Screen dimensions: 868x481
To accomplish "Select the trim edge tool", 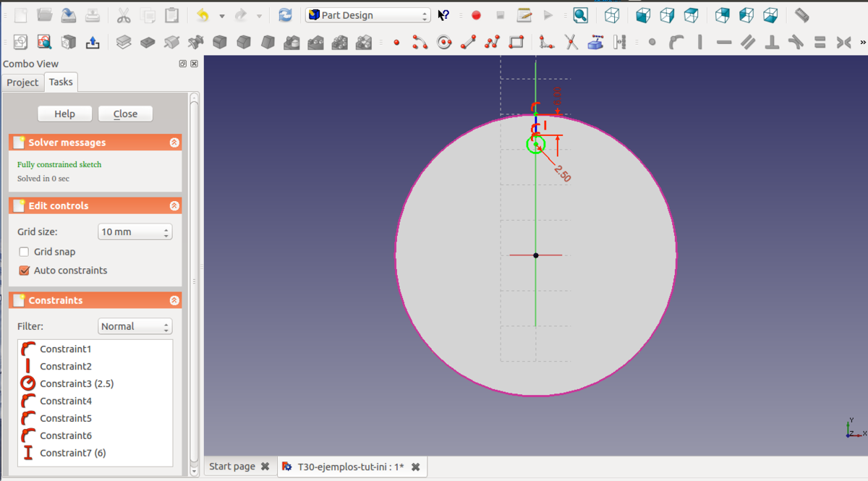I will (x=571, y=43).
